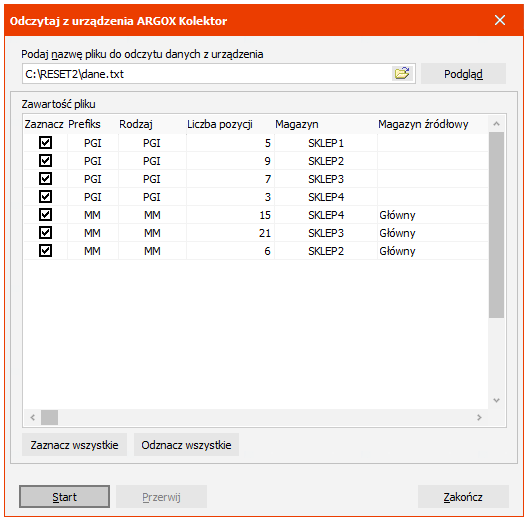
Task: Click the file path input field
Action: pos(207,74)
